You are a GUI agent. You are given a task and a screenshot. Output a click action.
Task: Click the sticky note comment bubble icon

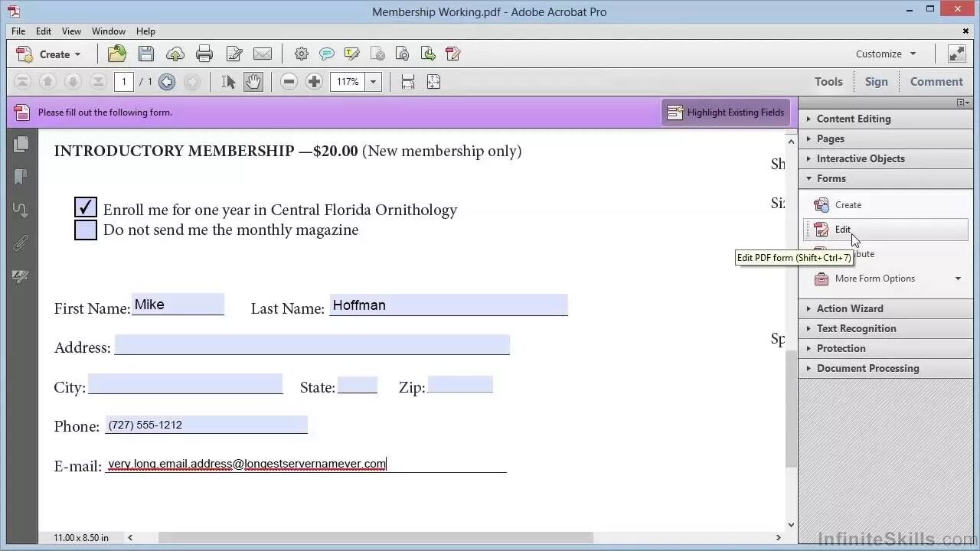pos(327,54)
